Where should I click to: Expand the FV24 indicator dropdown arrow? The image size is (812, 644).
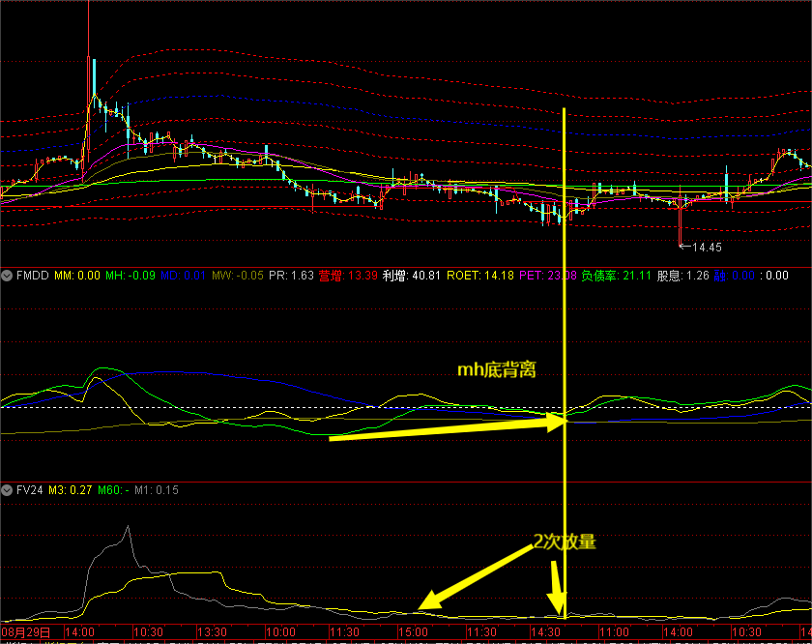pos(7,490)
